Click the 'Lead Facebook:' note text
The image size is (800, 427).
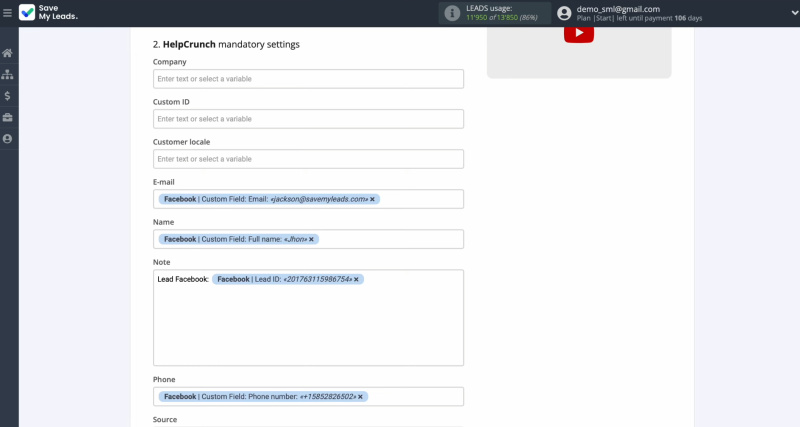coord(183,279)
